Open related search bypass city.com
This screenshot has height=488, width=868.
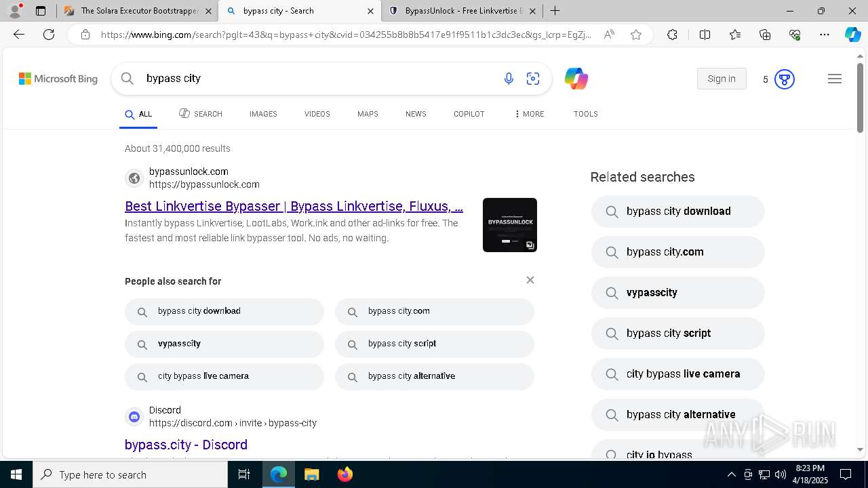678,252
